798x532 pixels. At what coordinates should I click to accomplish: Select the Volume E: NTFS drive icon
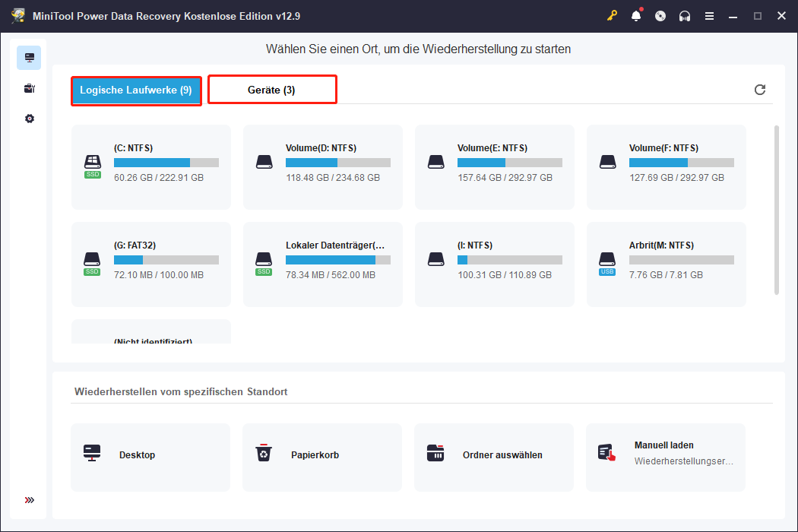click(436, 163)
